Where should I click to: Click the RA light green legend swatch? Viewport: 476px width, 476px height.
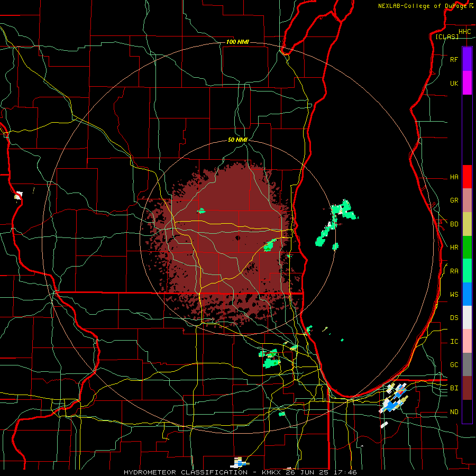coord(467,271)
